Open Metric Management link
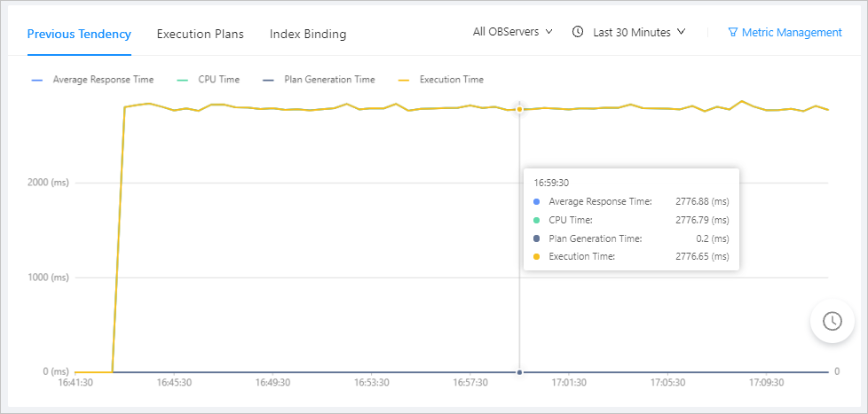The width and height of the screenshot is (868, 414). 791,33
